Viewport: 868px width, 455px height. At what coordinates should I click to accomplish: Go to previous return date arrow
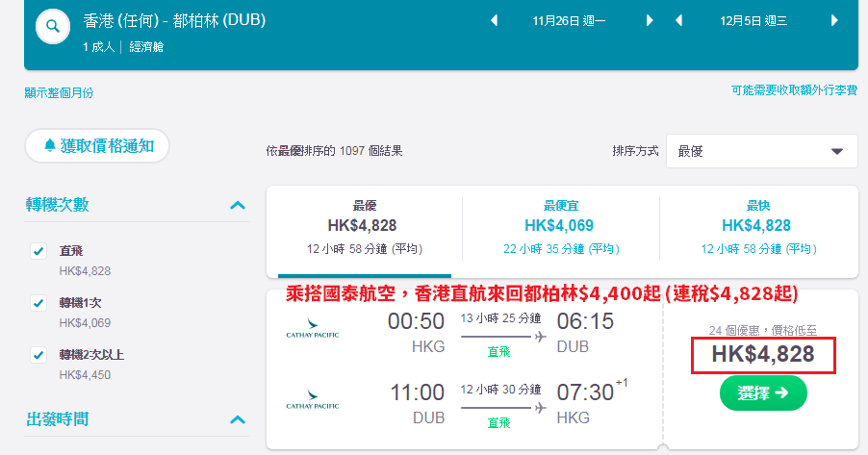679,21
